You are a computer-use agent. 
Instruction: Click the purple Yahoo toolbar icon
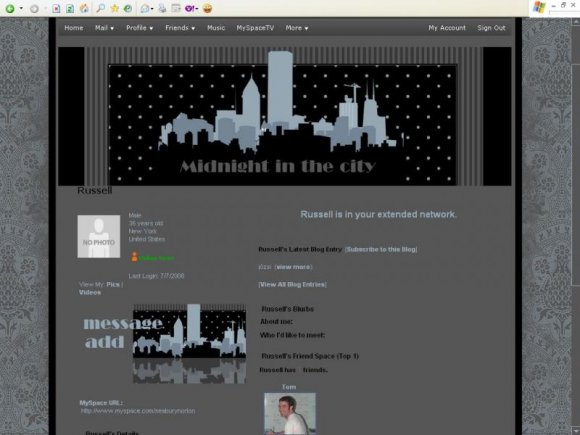tap(189, 8)
